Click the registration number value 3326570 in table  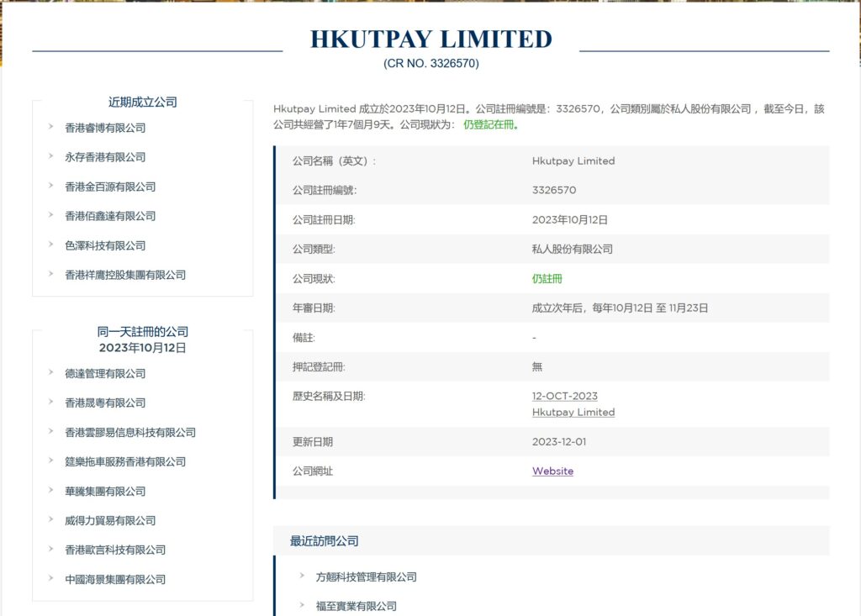click(554, 190)
